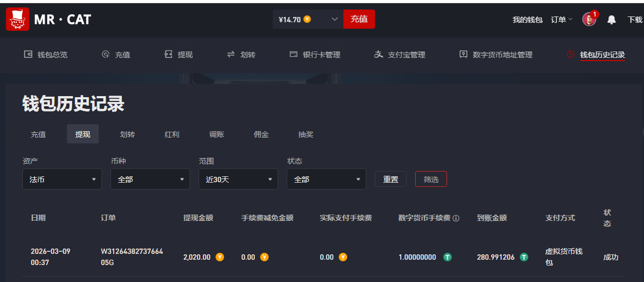This screenshot has width=644, height=282.
Task: Click the red 充值 button in header
Action: pos(359,19)
